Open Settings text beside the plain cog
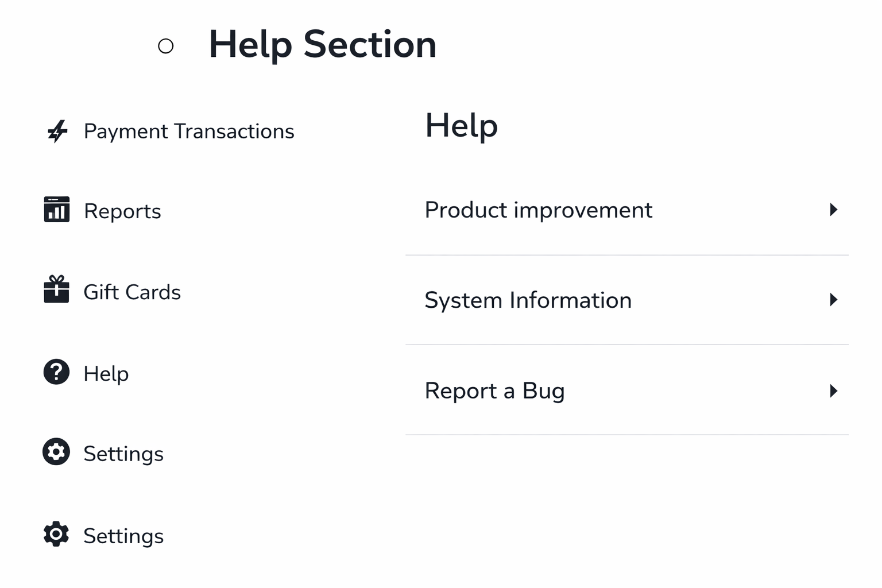Screen dimensions: 882x588 point(123,536)
